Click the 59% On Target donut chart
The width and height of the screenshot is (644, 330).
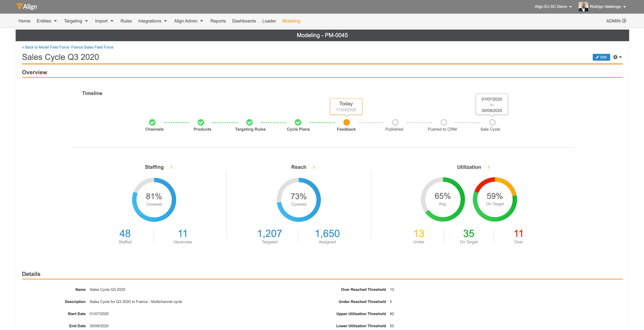[495, 199]
